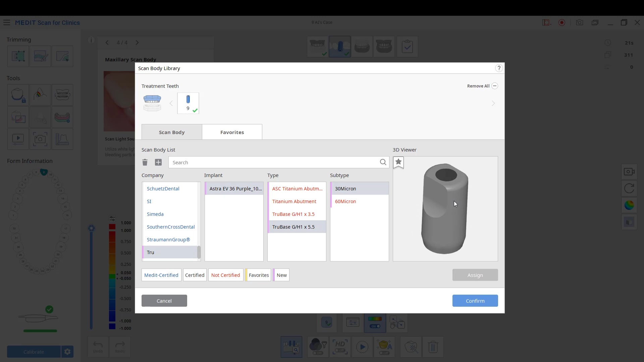Switch to the Scan Body tab
644x362 pixels.
coord(172,132)
